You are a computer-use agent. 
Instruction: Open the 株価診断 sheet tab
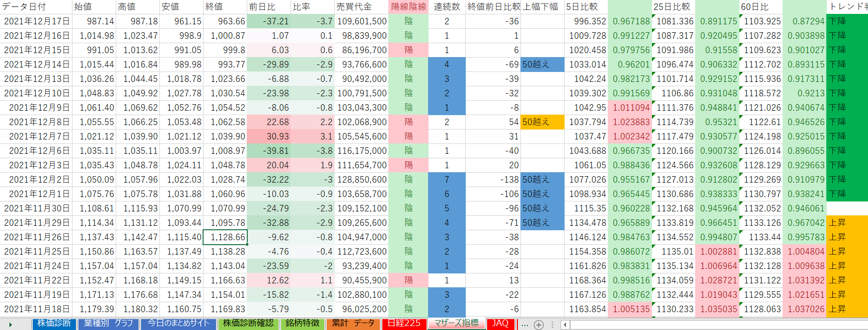pyautogui.click(x=54, y=324)
